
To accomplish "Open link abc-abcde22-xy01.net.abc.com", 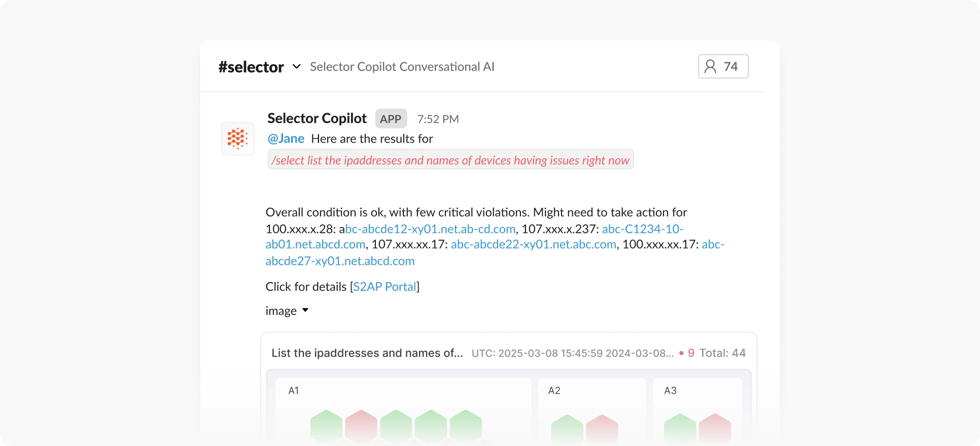I will pyautogui.click(x=534, y=244).
